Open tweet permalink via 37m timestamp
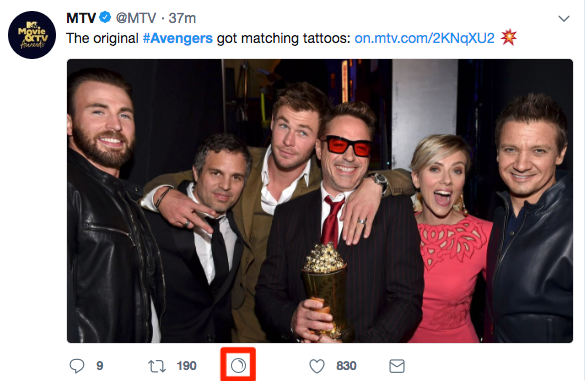 (182, 18)
